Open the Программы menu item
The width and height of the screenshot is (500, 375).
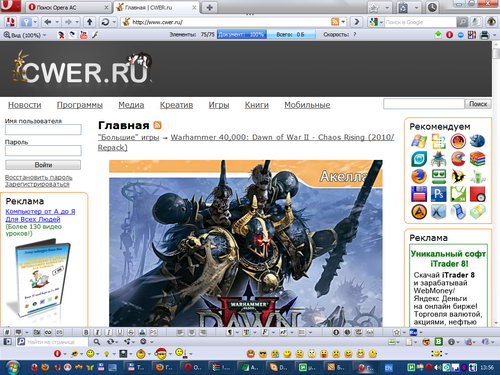click(x=80, y=105)
